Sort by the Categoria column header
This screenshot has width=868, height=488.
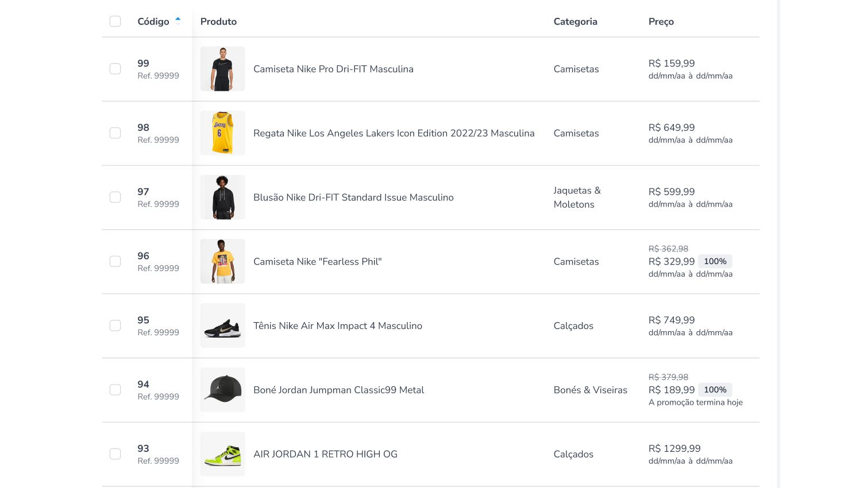[x=575, y=22]
